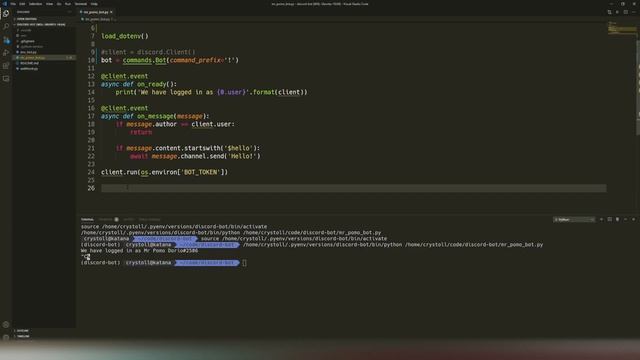Viewport: 640px width, 360px height.
Task: Open the Source Control view
Action: [x=6, y=40]
